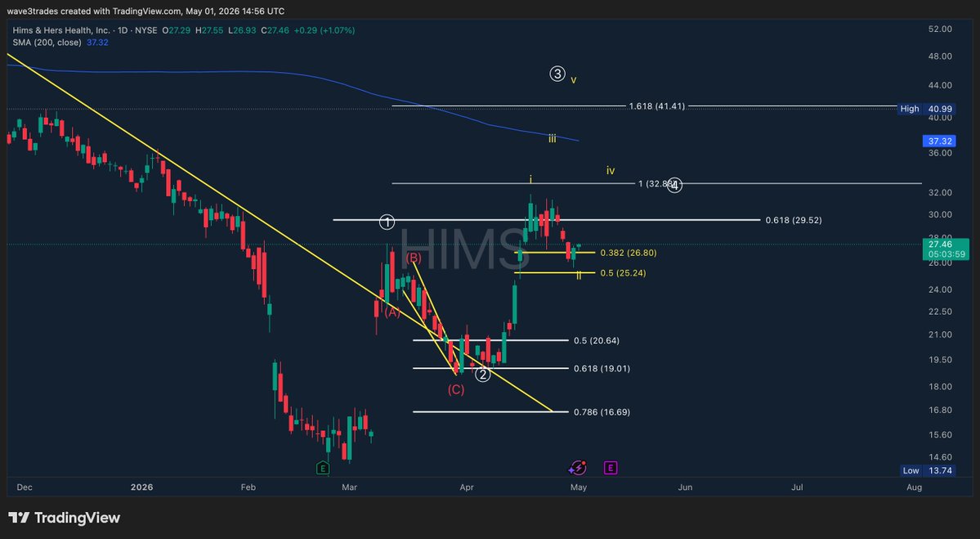Click the Aug label on time axis
The width and height of the screenshot is (980, 539).
pos(914,487)
